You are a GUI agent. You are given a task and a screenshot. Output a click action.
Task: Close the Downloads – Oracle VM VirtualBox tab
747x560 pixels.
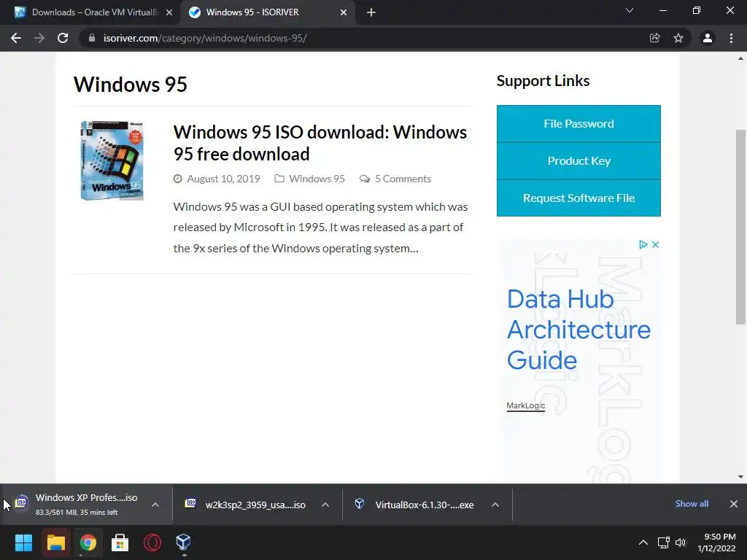[x=169, y=12]
